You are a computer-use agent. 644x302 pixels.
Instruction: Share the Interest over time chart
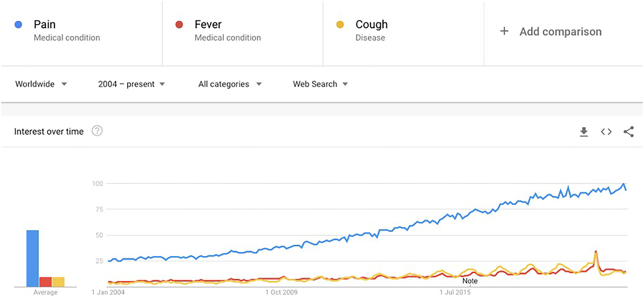[629, 132]
